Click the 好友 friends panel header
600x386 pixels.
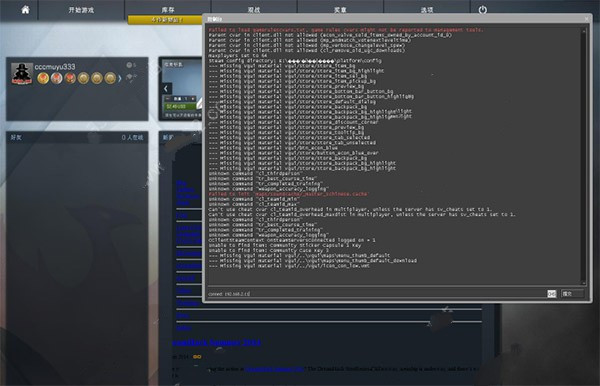(x=77, y=137)
